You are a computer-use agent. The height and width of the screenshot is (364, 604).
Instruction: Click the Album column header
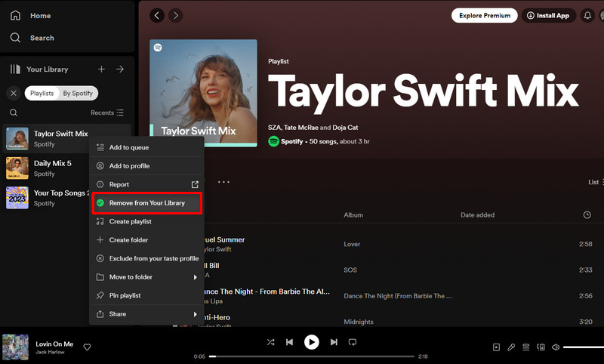point(353,215)
